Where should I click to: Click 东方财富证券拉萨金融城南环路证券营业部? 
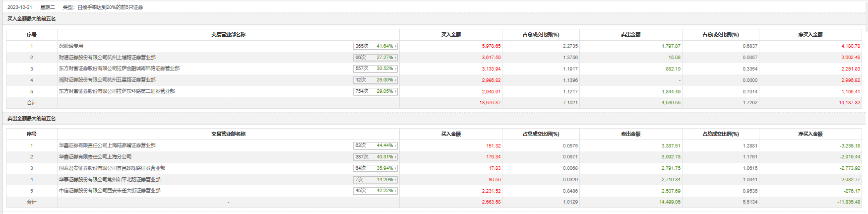pos(119,69)
